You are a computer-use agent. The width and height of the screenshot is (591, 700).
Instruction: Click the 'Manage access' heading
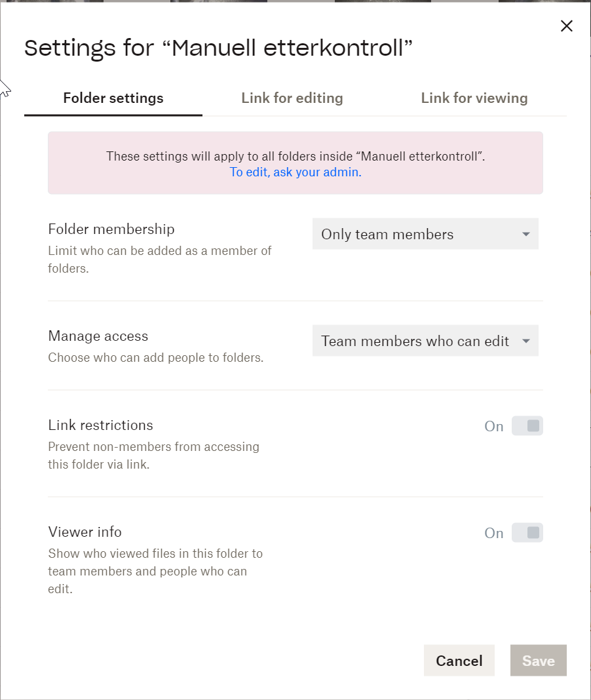98,336
